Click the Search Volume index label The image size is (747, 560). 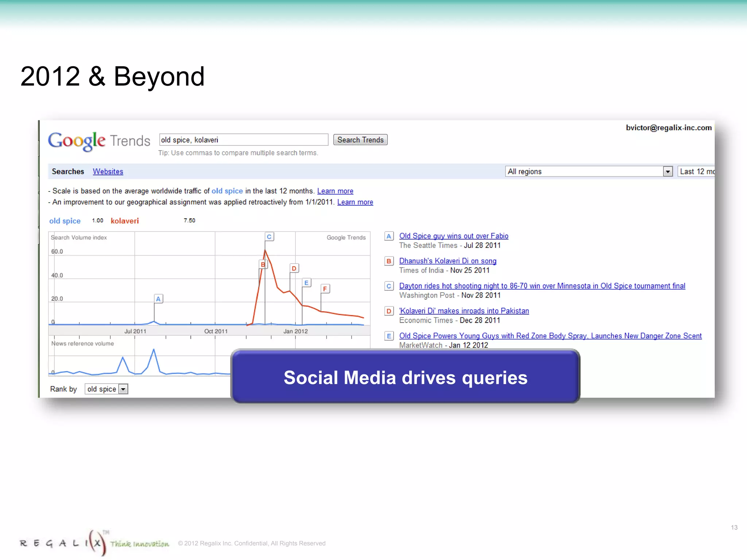(79, 237)
